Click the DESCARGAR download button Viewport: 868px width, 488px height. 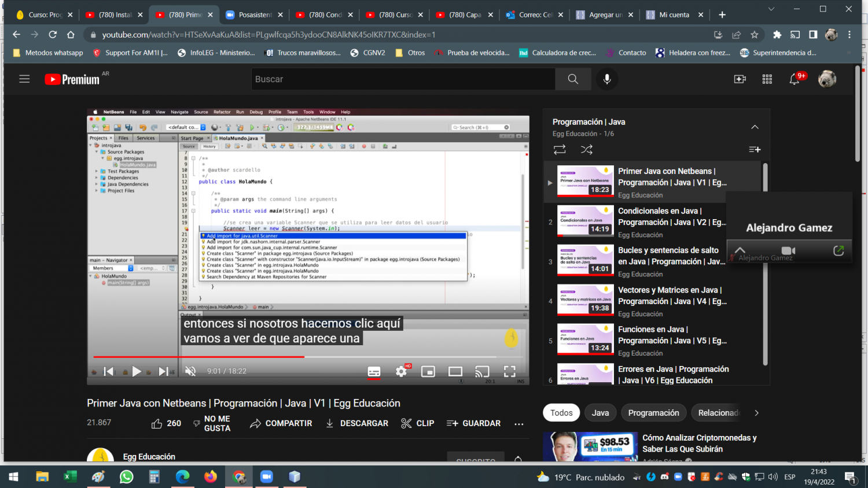coord(356,423)
